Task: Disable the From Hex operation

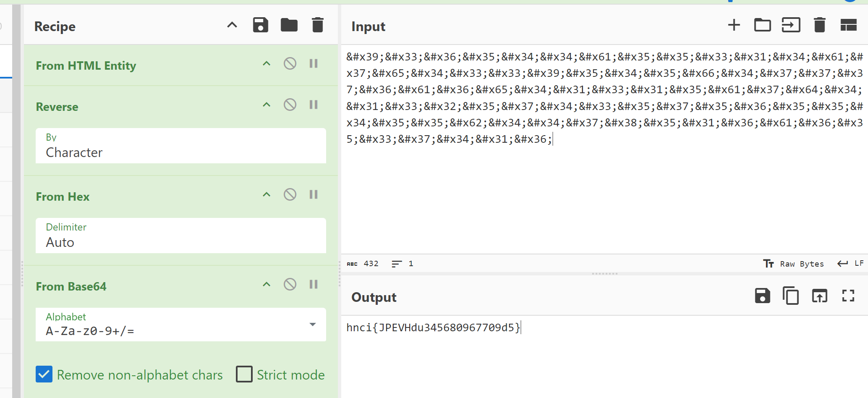Action: 290,195
